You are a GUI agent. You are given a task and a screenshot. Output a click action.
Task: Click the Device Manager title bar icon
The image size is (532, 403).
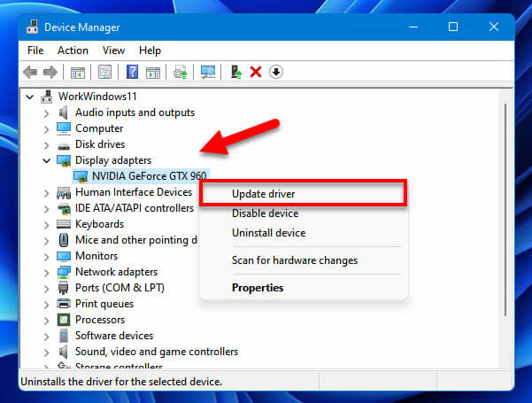tap(33, 27)
